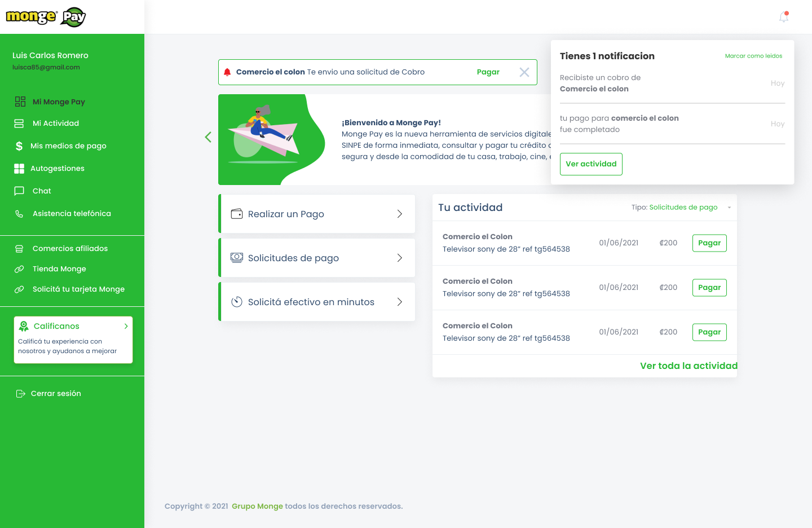Screen dimensions: 812x528
Task: Click Cerrar sesión link
Action: 56,393
